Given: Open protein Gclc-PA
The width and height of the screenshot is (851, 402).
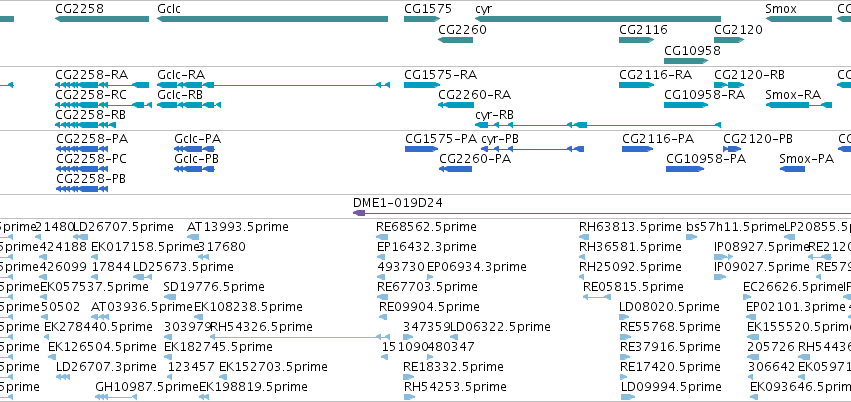Looking at the screenshot, I should pos(198,139).
